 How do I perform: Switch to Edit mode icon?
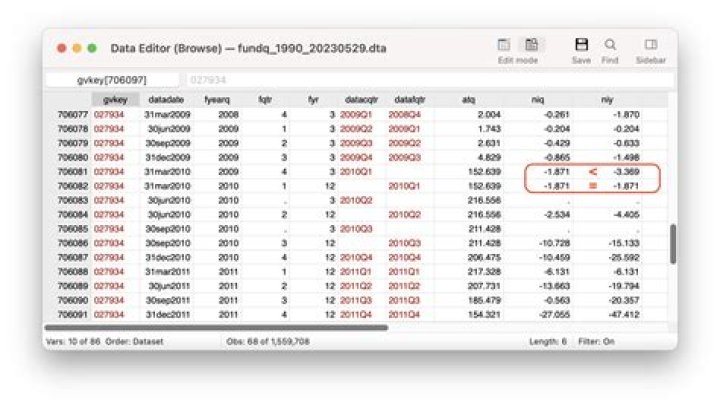click(x=505, y=45)
